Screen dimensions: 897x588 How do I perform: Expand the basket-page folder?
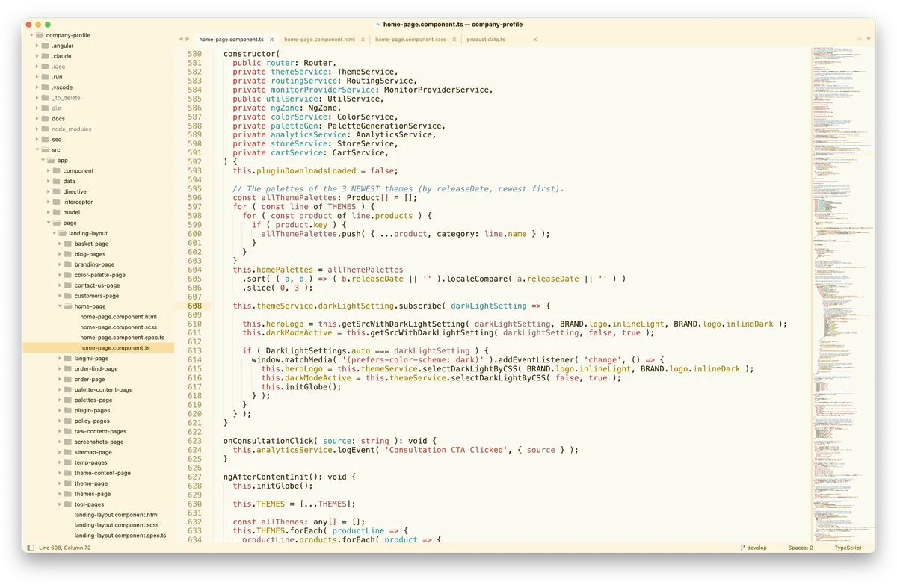(60, 244)
